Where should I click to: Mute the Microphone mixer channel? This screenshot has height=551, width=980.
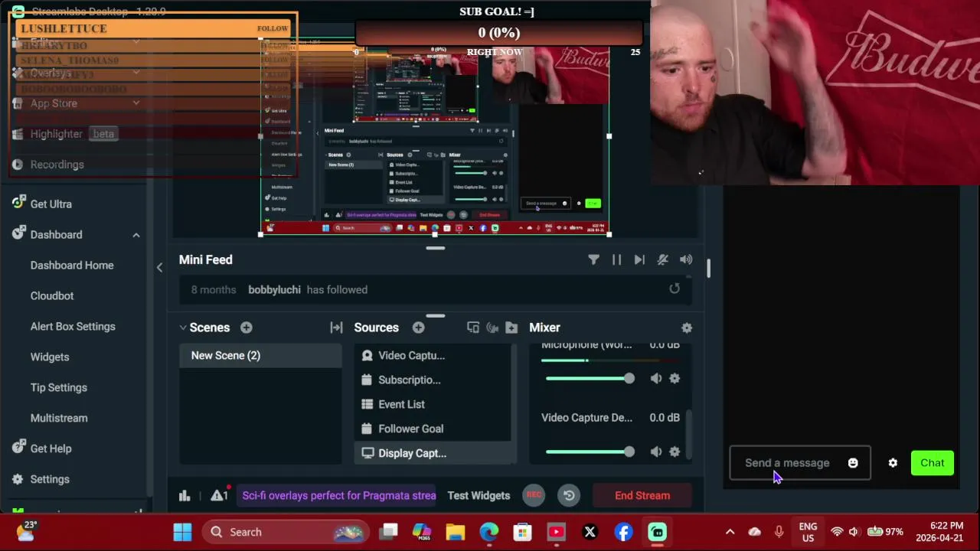656,378
